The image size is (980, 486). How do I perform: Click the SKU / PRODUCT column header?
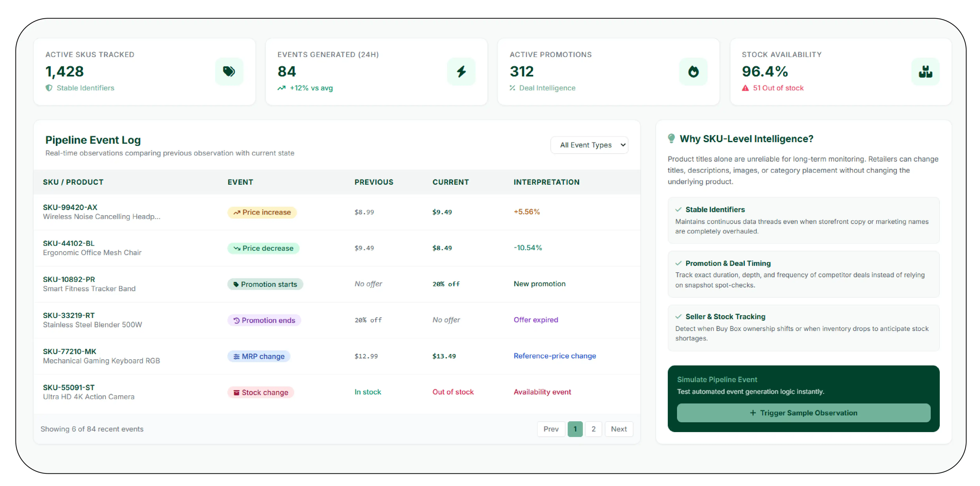73,182
